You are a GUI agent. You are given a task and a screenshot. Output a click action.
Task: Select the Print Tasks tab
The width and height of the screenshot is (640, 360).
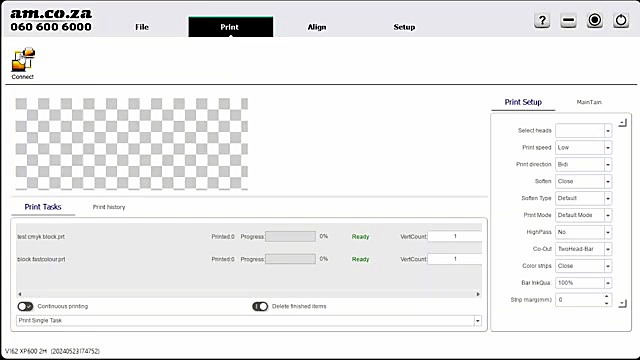[43, 207]
